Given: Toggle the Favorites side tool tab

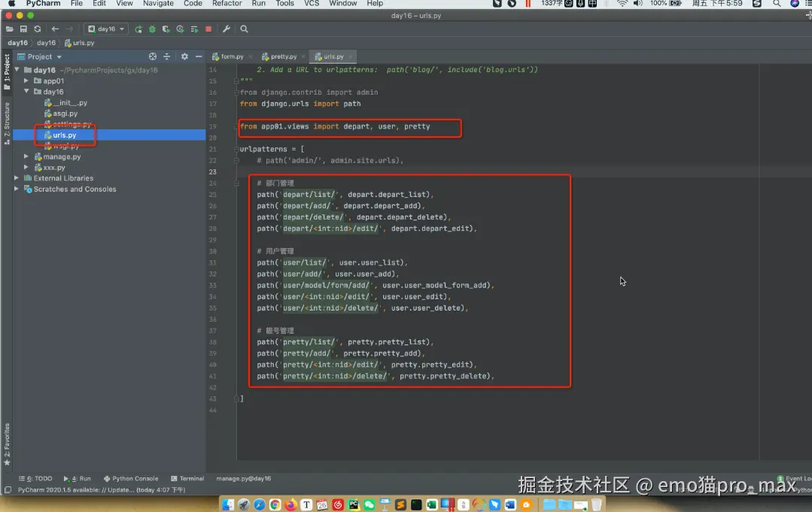Looking at the screenshot, I should point(7,444).
